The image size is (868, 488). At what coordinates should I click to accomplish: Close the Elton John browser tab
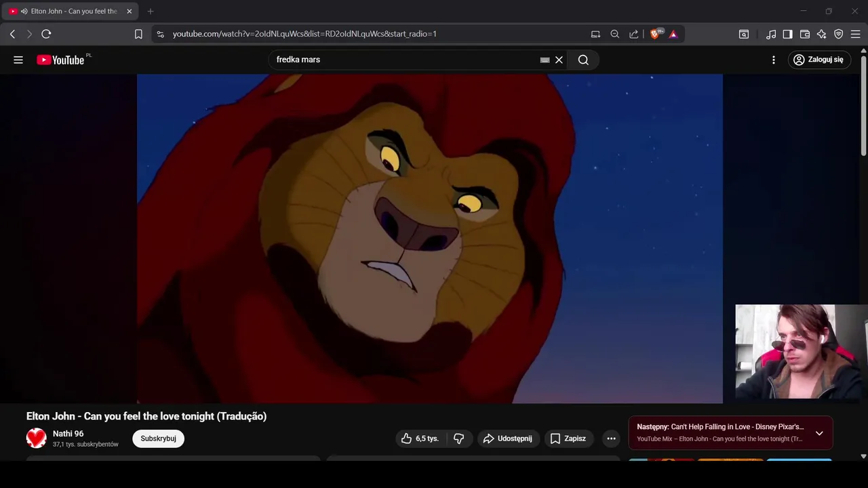pos(129,12)
